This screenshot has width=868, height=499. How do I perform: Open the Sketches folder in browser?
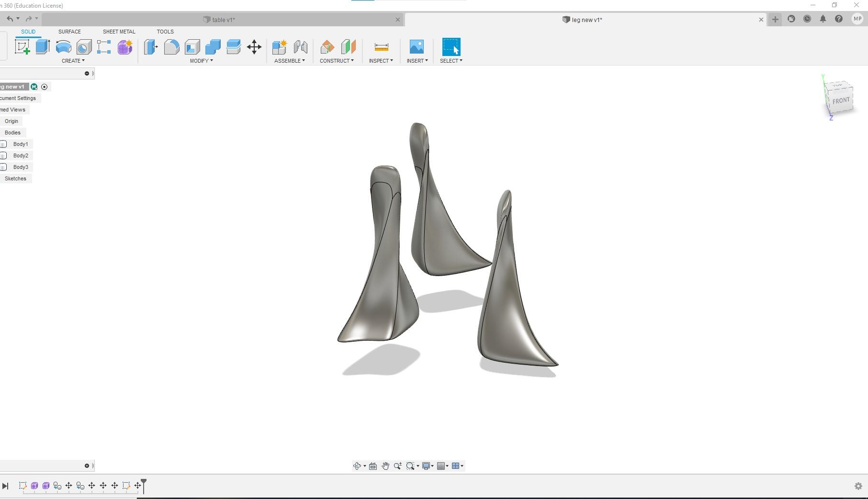[15, 178]
